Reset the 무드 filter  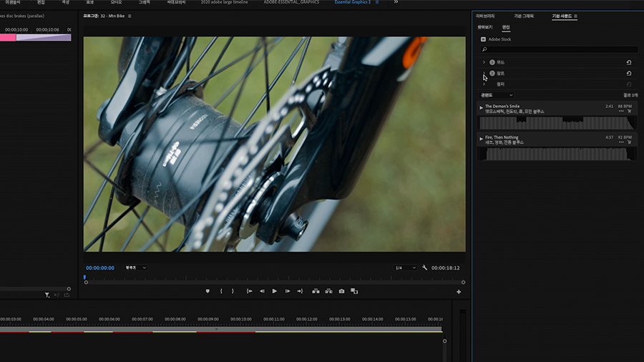(629, 62)
